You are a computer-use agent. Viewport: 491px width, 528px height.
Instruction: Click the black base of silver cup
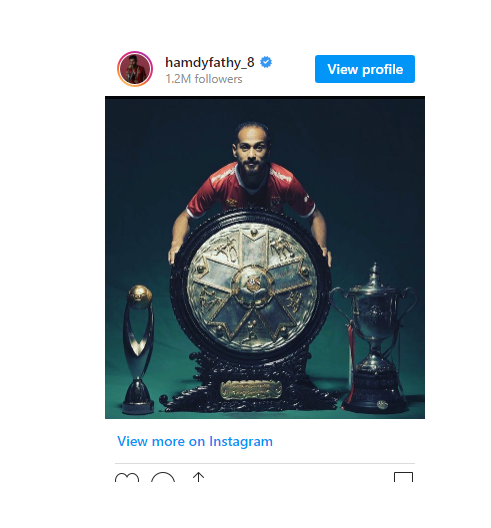(374, 392)
